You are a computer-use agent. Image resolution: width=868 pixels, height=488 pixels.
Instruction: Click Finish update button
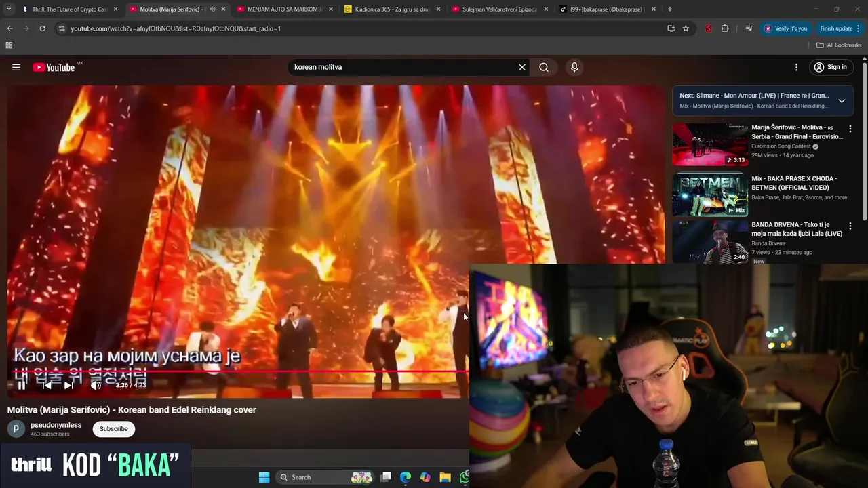pos(840,28)
